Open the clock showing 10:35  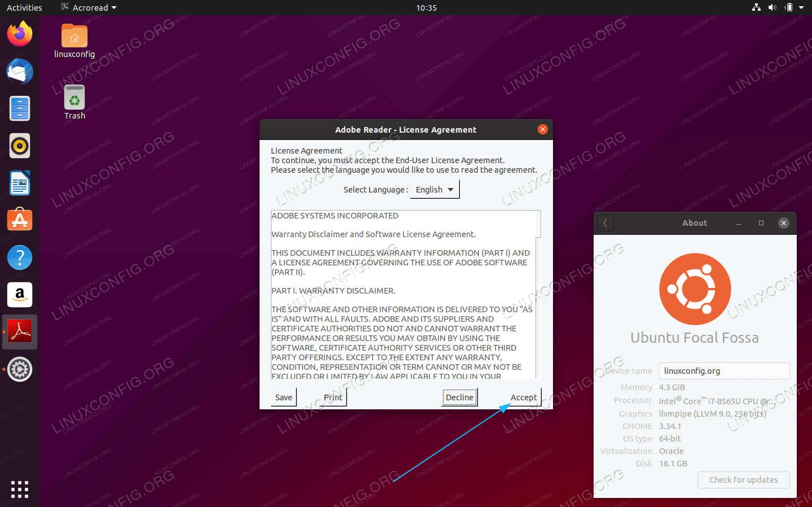click(427, 7)
